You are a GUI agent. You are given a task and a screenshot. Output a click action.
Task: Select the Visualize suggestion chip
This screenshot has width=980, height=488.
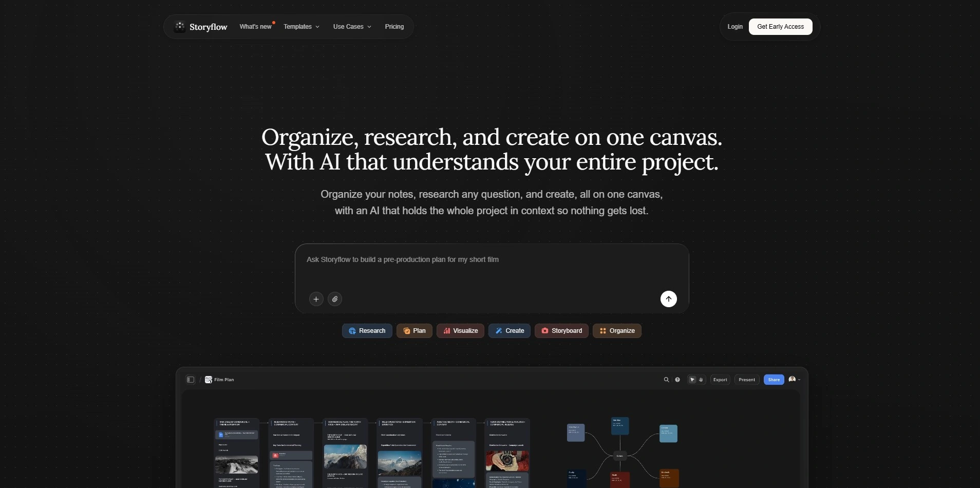click(x=460, y=331)
